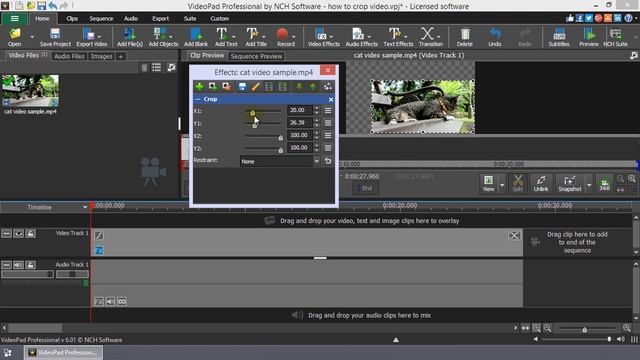Collapse Video Track 1 with minus button
Viewport: 640px width, 360px height.
click(x=7, y=233)
